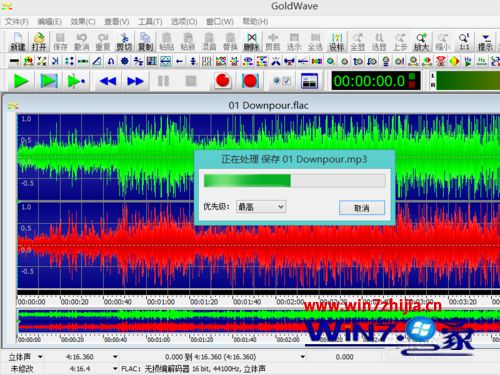Open the 选项(O) menu
Image resolution: width=500 pixels, height=375 pixels.
[184, 22]
